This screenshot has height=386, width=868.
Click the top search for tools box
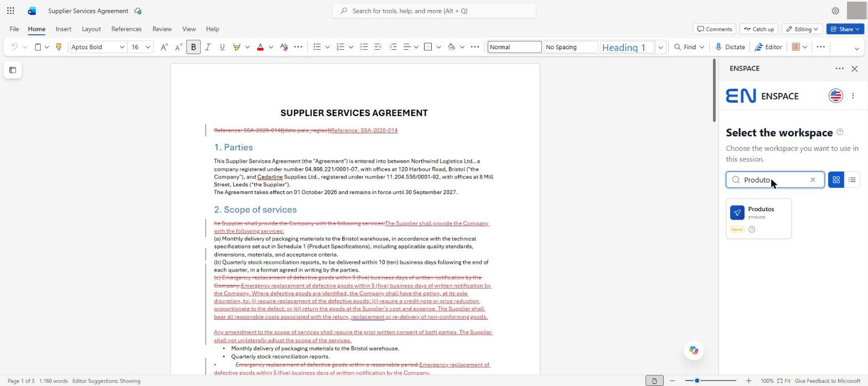[x=434, y=11]
